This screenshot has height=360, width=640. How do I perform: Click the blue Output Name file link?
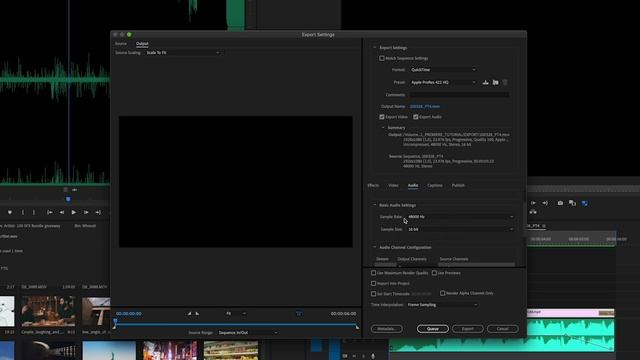click(x=424, y=107)
